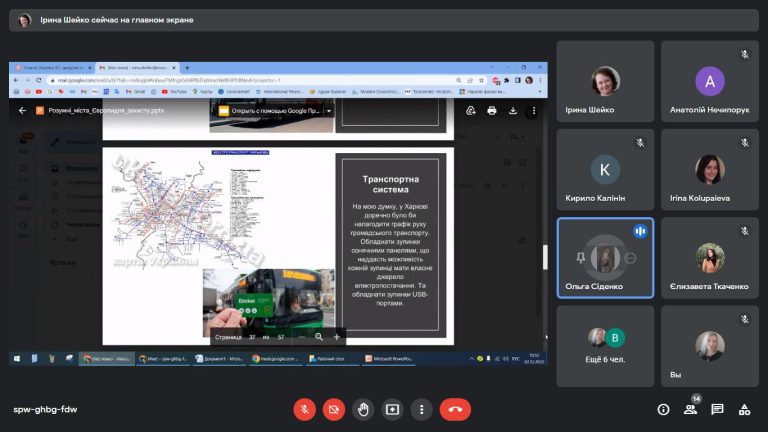The image size is (768, 432).
Task: Turn on the camera in Meet
Action: coord(334,409)
